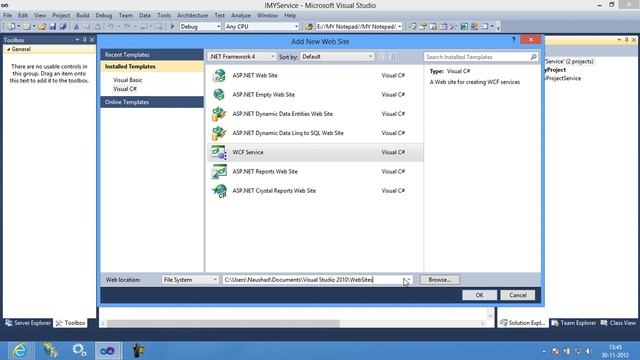Open the Toolbox panel options dropdown arrow
Viewport: 640px width, 360px height.
pyautogui.click(x=78, y=40)
